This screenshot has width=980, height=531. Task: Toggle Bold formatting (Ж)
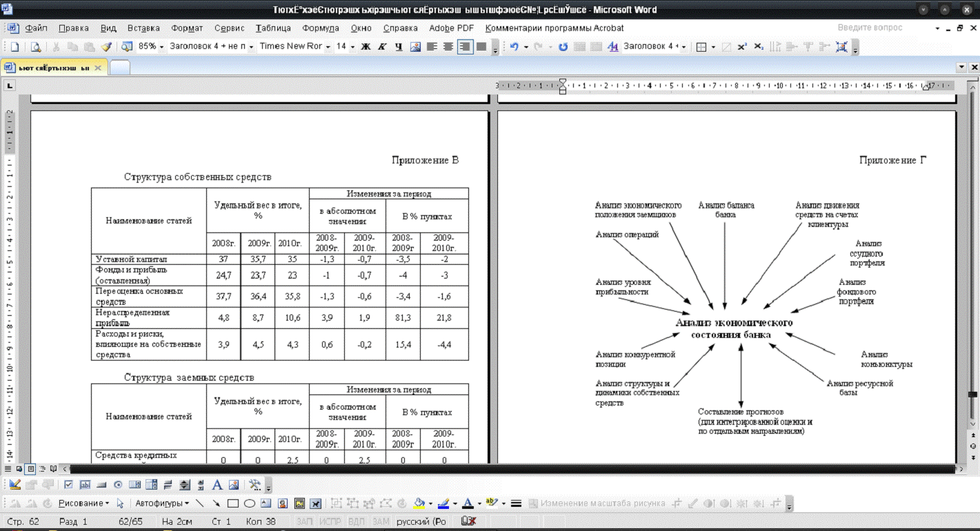click(366, 47)
